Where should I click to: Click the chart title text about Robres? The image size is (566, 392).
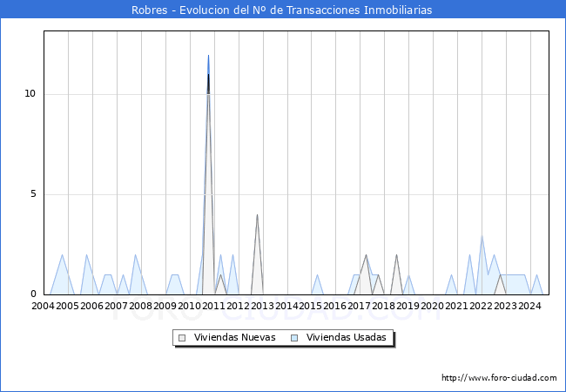click(x=281, y=10)
